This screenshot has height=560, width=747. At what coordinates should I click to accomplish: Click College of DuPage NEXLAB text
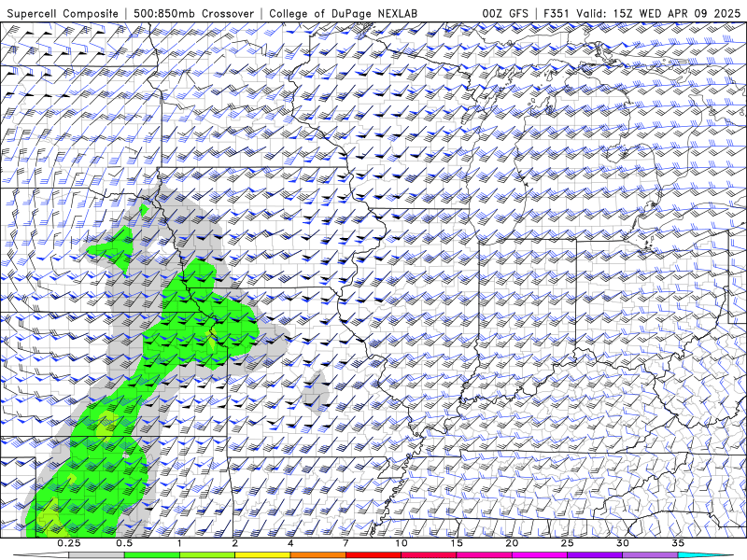pos(343,13)
